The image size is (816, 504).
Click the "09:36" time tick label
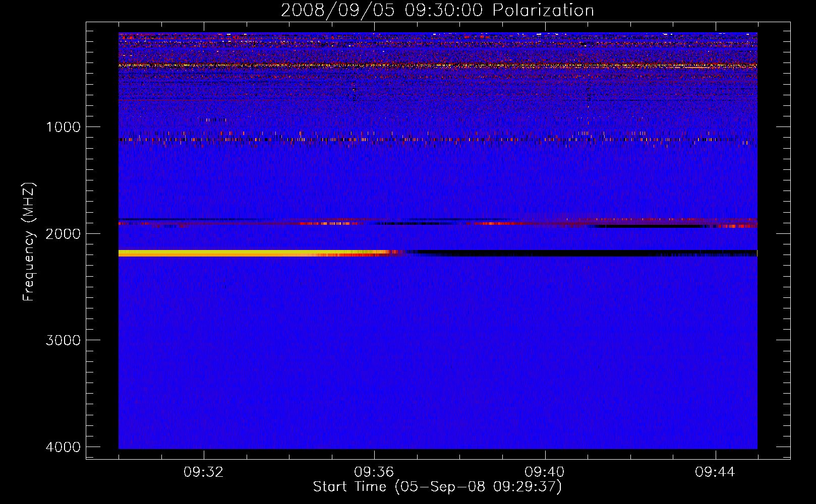coord(374,472)
